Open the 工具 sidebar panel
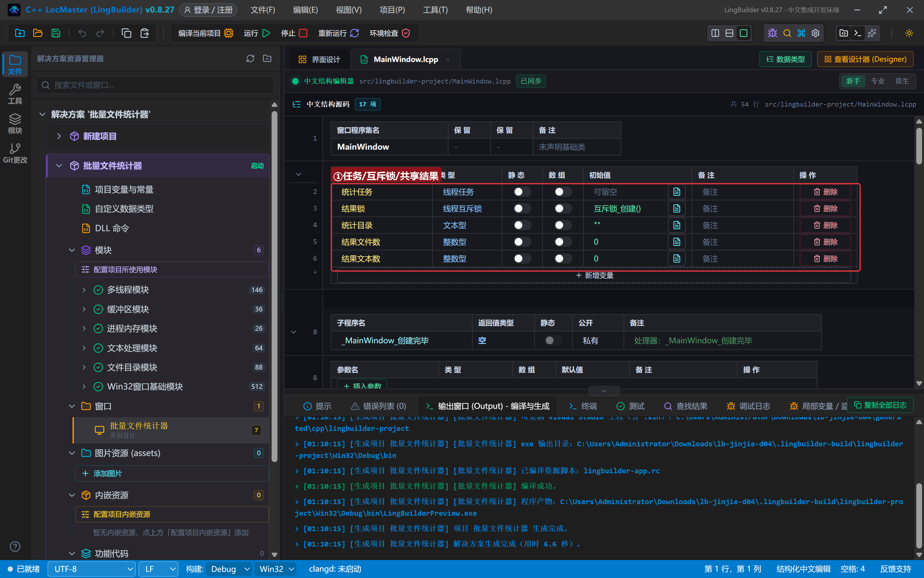Image resolution: width=924 pixels, height=578 pixels. [x=15, y=94]
